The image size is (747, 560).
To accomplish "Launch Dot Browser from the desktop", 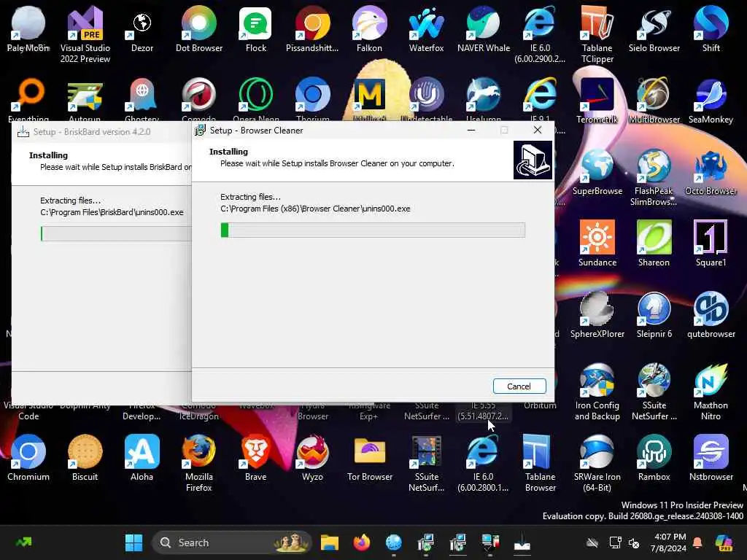I will 199,29.
